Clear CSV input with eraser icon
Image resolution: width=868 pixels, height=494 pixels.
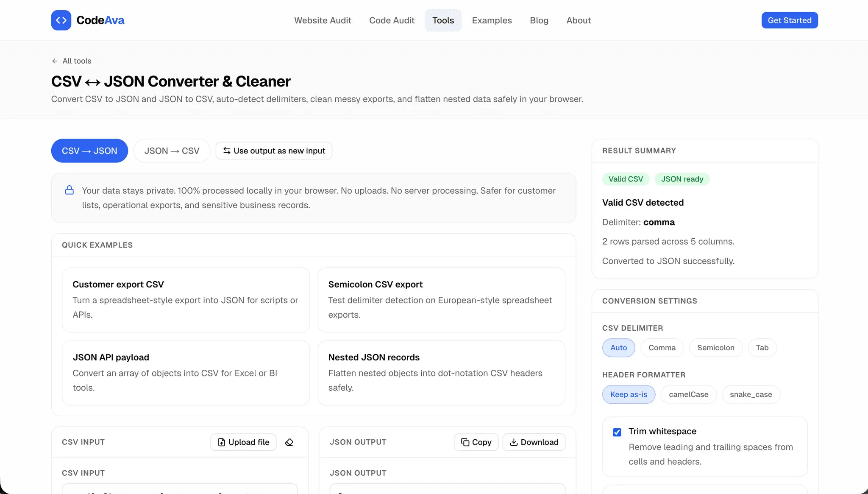(289, 442)
